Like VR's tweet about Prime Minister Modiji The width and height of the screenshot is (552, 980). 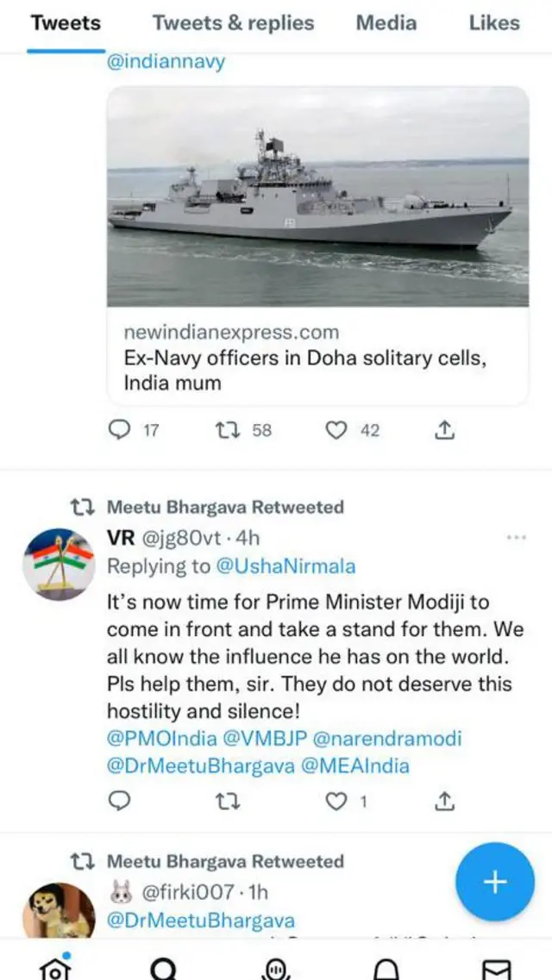pos(336,802)
